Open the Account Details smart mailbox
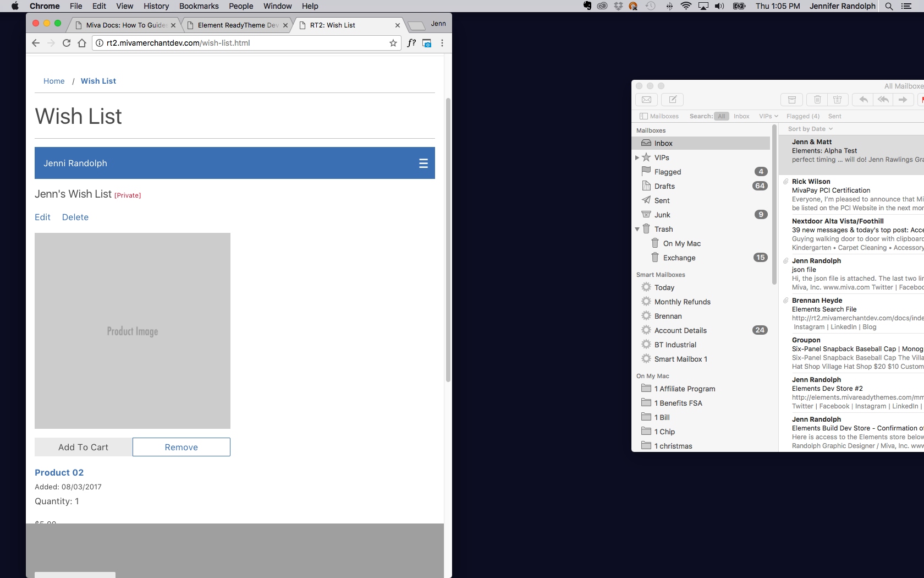Screen dimensions: 924x578 [702, 331]
